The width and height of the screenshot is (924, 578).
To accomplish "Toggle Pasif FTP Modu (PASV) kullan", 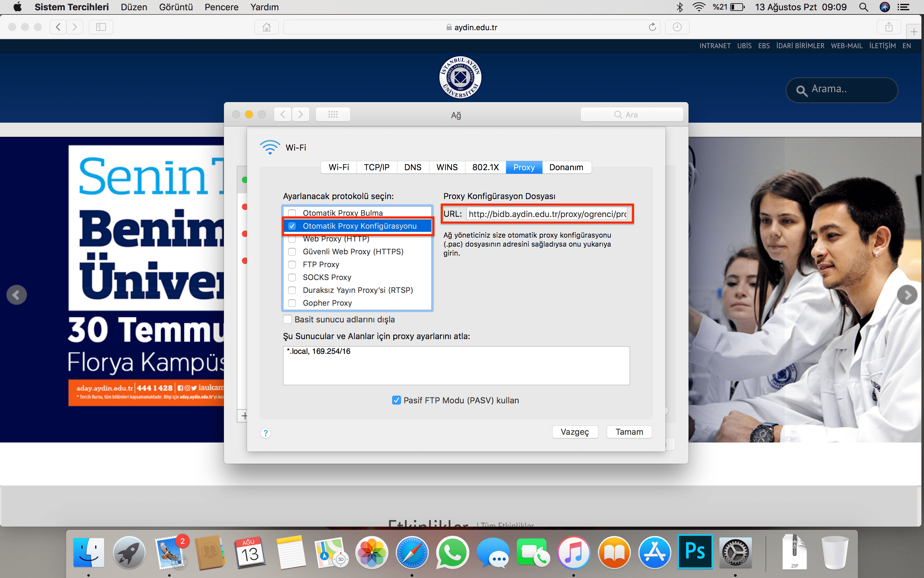I will point(396,400).
